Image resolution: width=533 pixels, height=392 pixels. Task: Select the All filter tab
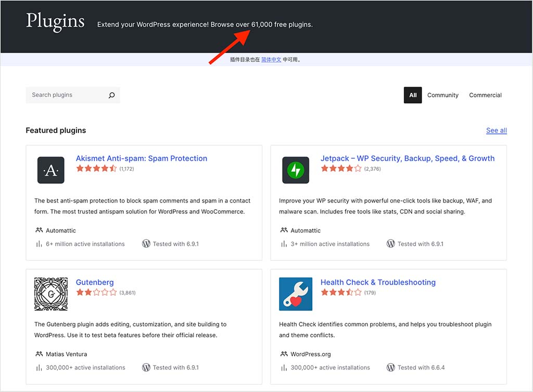413,95
